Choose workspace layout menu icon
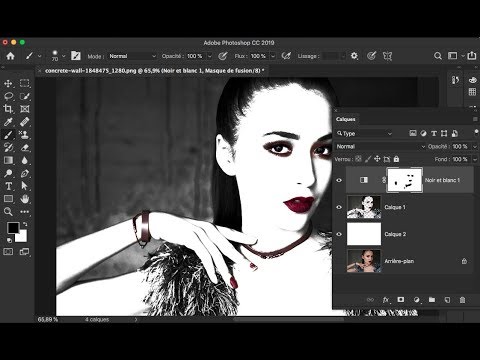 coord(453,56)
